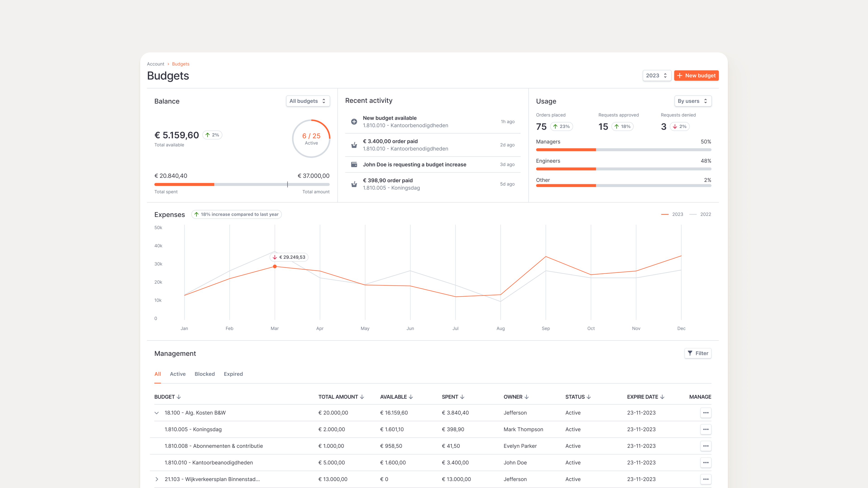Sort table by Total Amount
Image resolution: width=868 pixels, height=488 pixels.
click(x=362, y=397)
